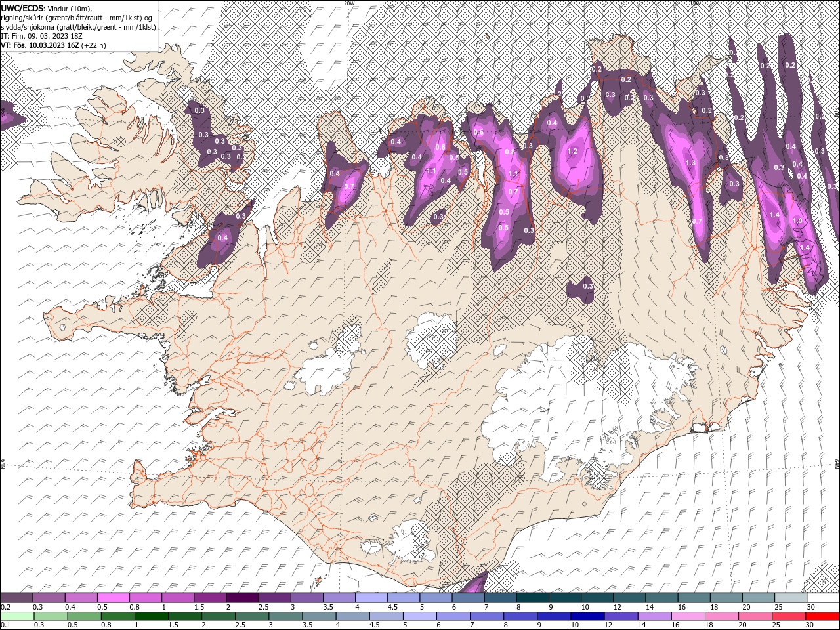
Task: Pick the bottom-row blue swatch from 7 to 8
Action: coord(487,616)
